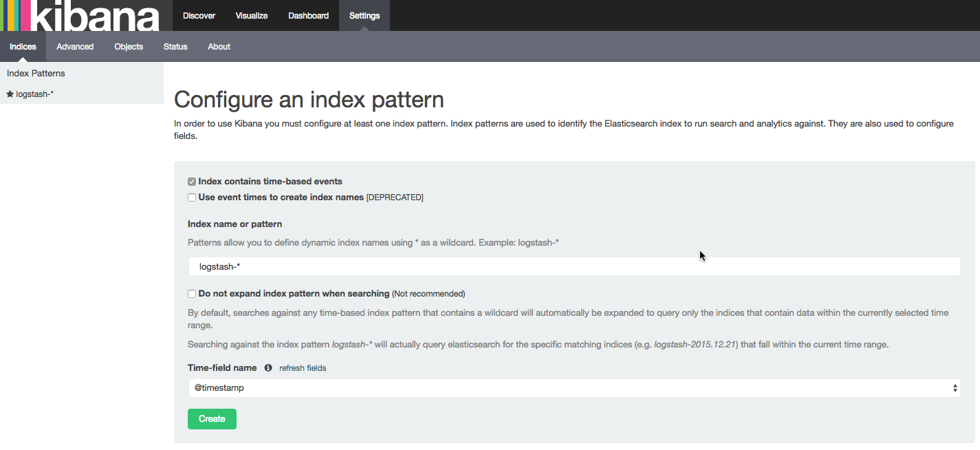Viewport: 980px width, 450px height.
Task: Click the Index Patterns sidebar heading
Action: (36, 74)
